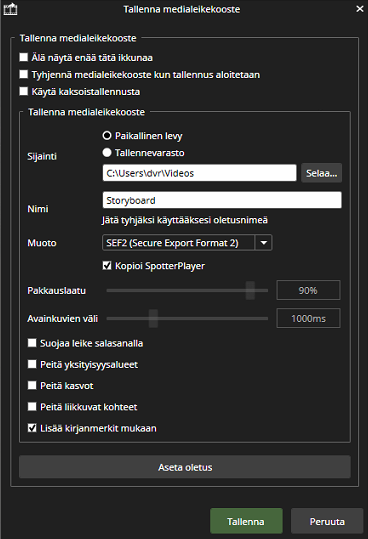
Task: Click the path field C:\Users\dvr\Videos
Action: click(x=199, y=173)
